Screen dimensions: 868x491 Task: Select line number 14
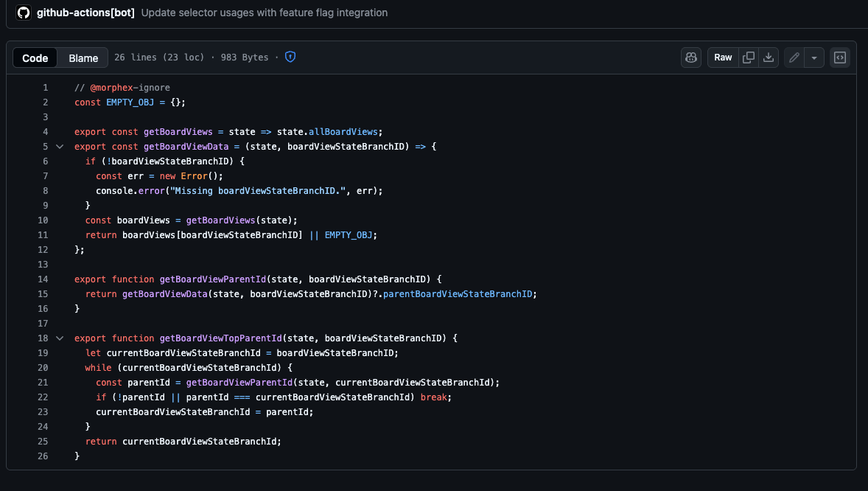tap(43, 279)
